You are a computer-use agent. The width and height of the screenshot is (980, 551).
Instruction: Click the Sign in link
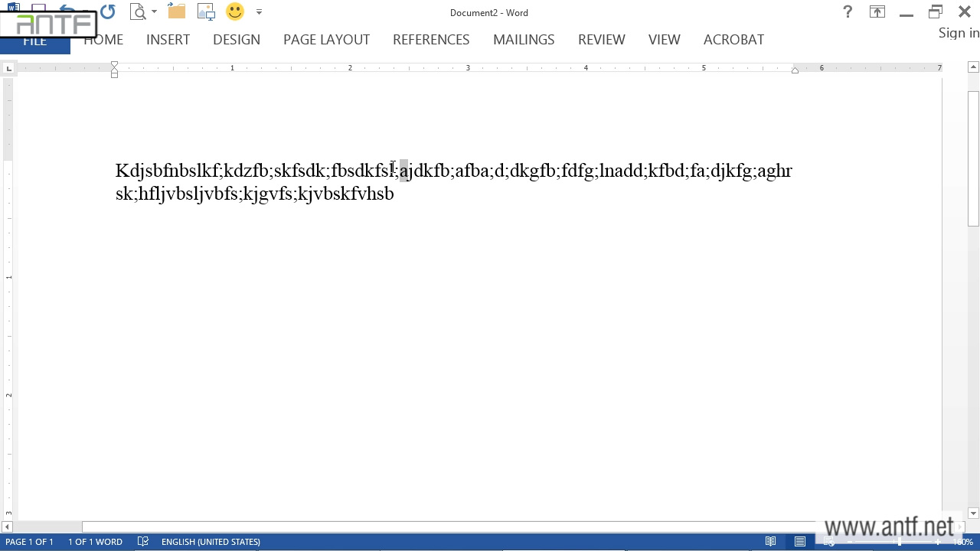click(959, 33)
